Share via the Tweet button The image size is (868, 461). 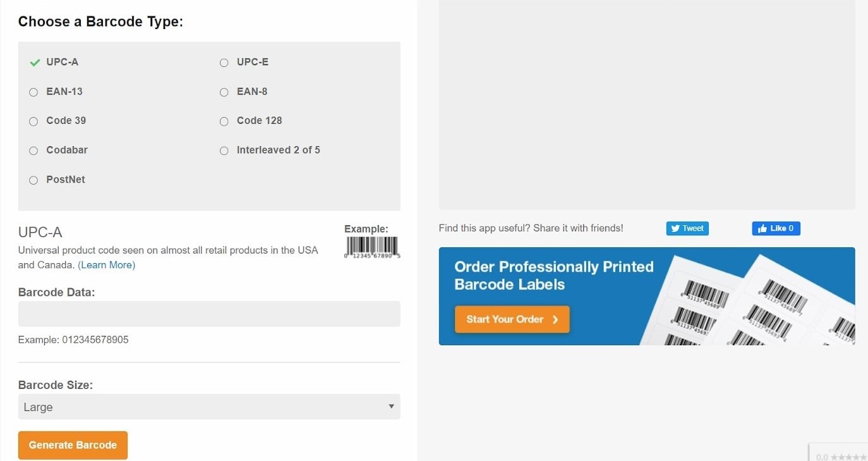pyautogui.click(x=687, y=228)
